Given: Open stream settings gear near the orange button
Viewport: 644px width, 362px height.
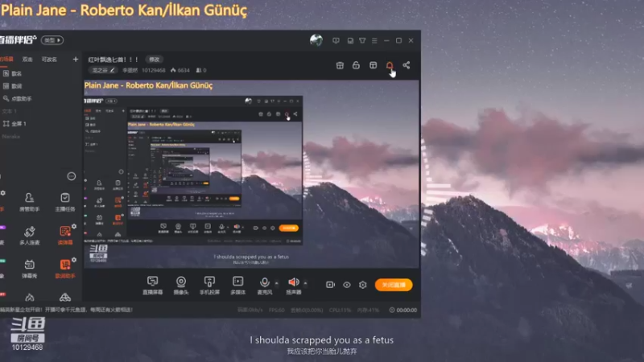Looking at the screenshot, I should [x=363, y=285].
